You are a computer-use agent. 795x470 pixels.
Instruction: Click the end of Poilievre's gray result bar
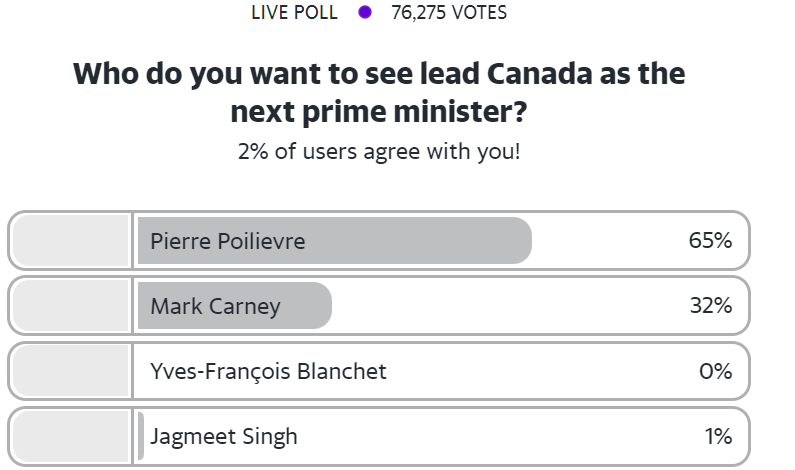(x=522, y=240)
